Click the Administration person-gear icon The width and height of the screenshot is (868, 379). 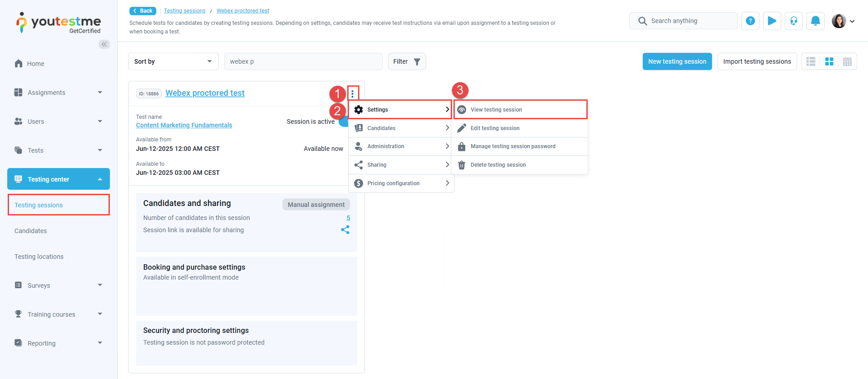point(359,146)
